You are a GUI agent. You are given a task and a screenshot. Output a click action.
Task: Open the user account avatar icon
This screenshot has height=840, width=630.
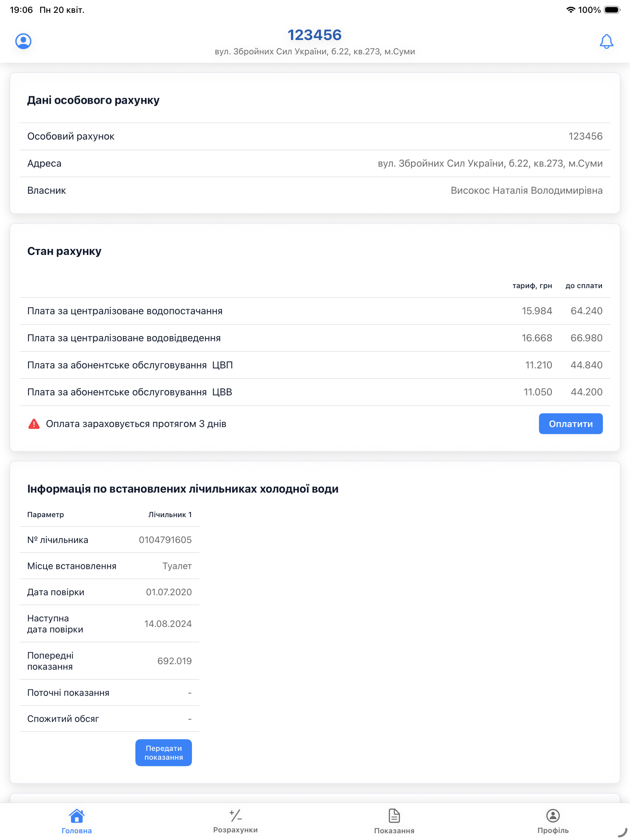pos(23,41)
